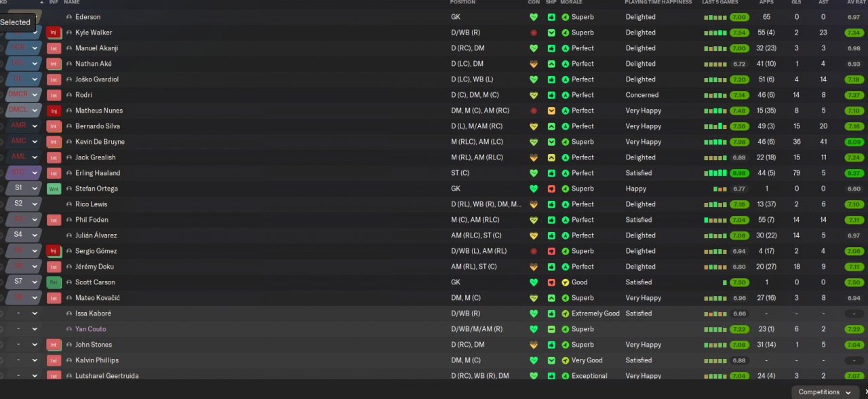Click De Bruyne's 8.09 average rating badge
This screenshot has width=868, height=399.
coord(854,142)
